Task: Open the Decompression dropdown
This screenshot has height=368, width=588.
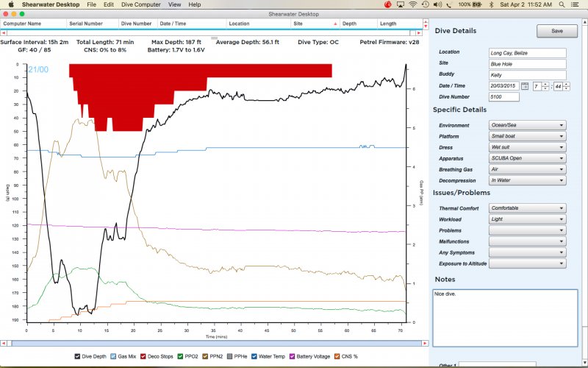Action: 527,180
